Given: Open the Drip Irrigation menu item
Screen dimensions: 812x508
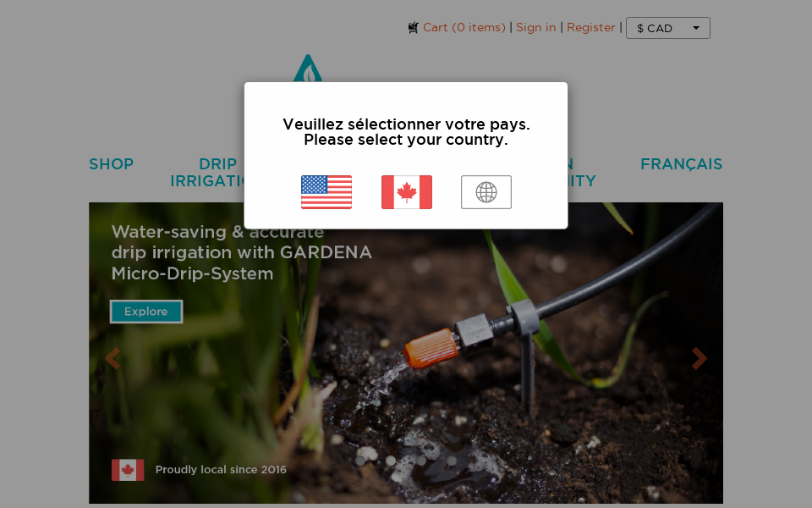Looking at the screenshot, I should (207, 173).
